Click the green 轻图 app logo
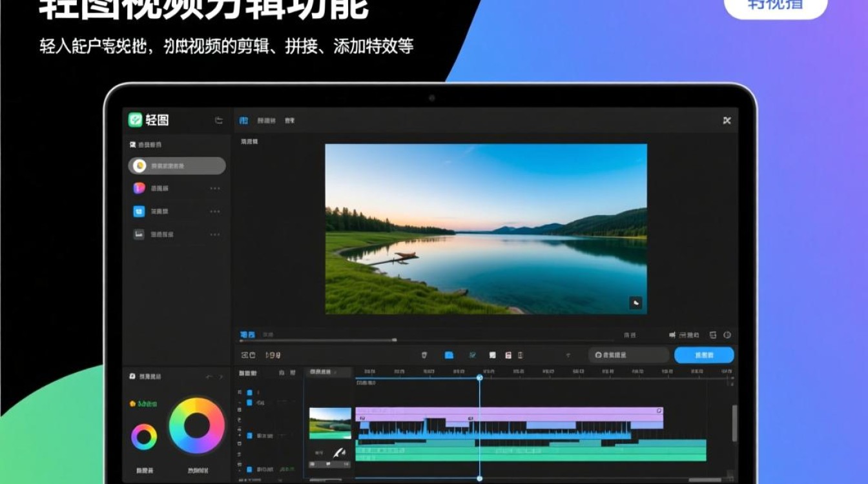Screen dimensions: 868x484 click(135, 120)
